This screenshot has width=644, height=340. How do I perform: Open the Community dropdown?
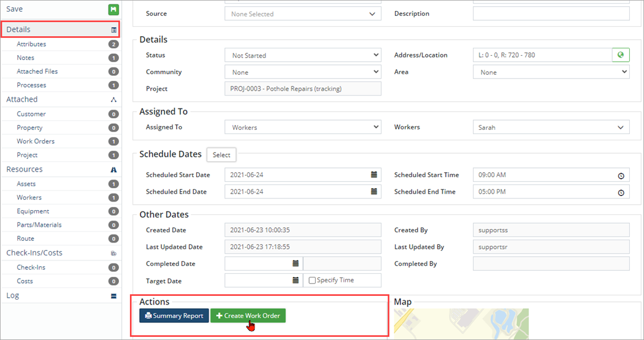tap(303, 72)
